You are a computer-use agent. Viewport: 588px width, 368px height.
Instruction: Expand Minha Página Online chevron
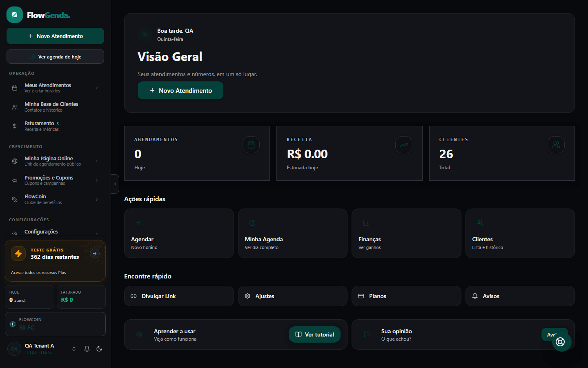[97, 161]
